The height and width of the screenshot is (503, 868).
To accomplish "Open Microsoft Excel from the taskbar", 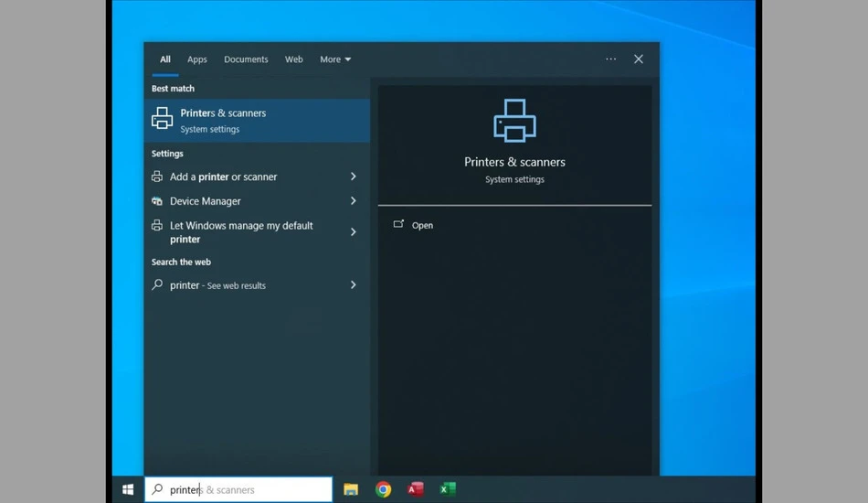I will point(448,489).
